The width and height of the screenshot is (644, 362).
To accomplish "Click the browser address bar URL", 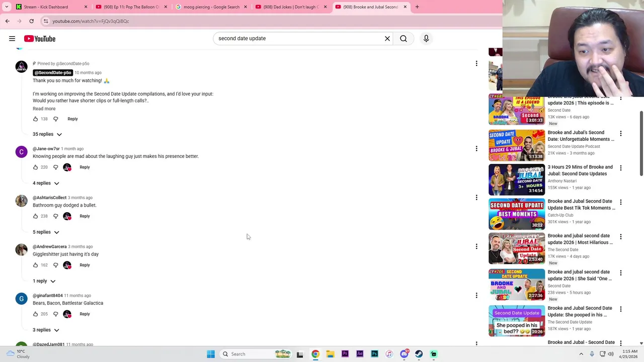I will click(x=91, y=21).
